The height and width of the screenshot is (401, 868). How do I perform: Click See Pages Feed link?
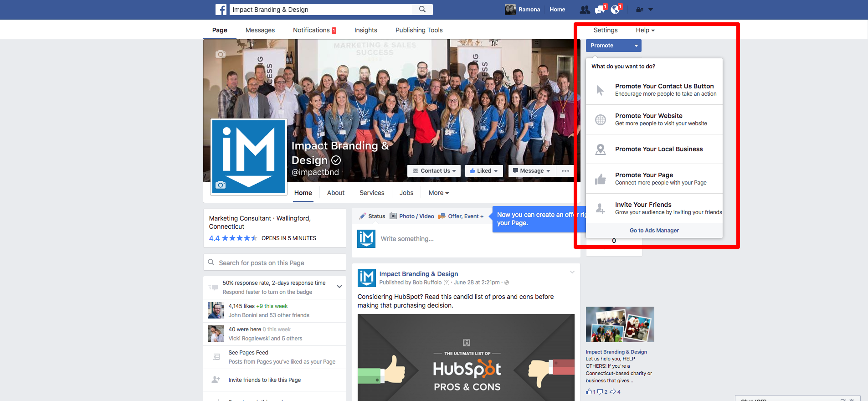[x=248, y=353]
